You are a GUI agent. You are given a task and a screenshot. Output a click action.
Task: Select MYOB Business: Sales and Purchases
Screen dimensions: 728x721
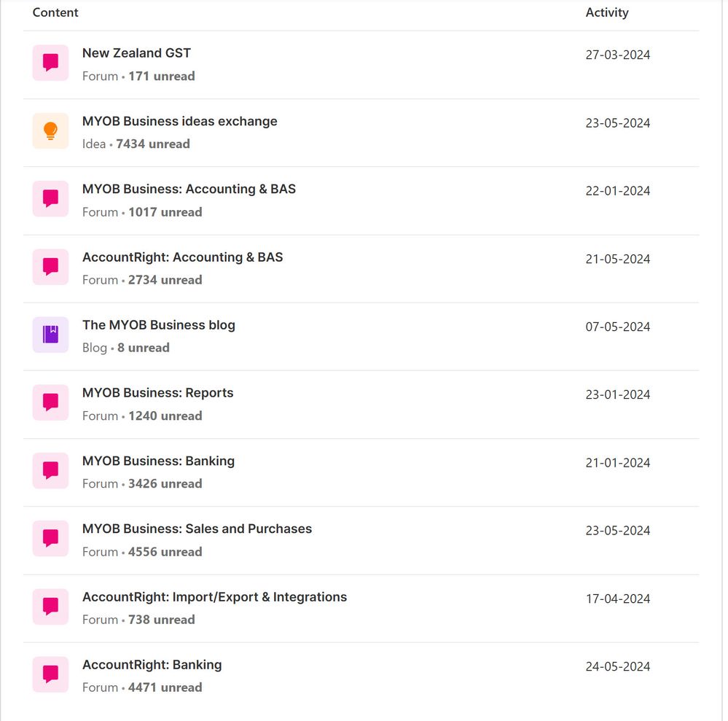(x=197, y=529)
